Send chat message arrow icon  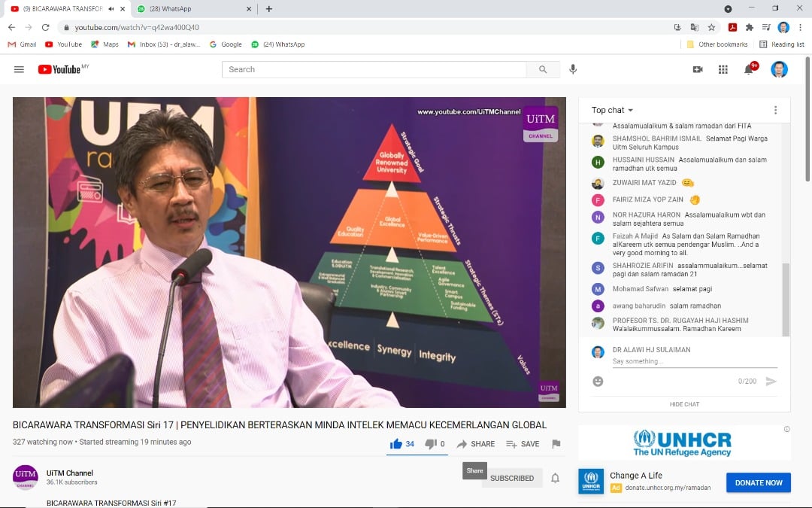point(771,382)
